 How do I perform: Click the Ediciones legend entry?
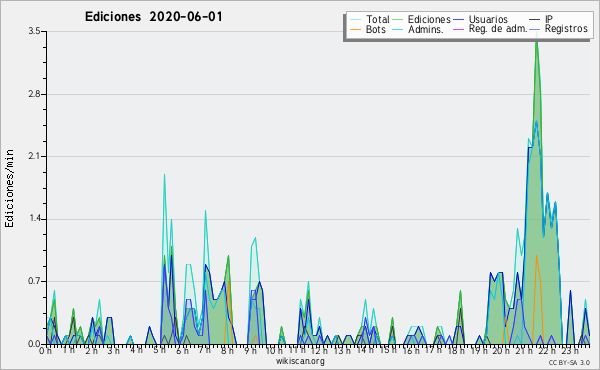pyautogui.click(x=429, y=19)
